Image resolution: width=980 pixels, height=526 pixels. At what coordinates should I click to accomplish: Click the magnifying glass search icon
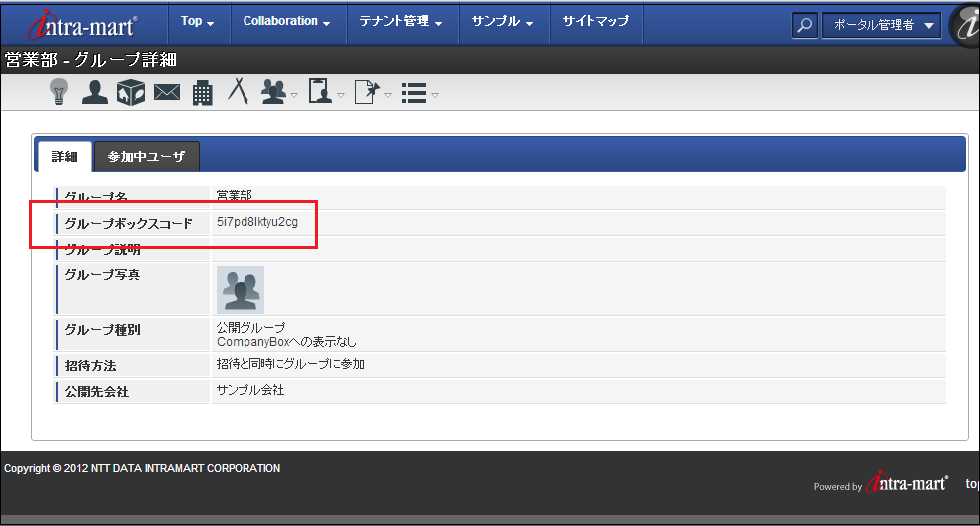[x=804, y=25]
